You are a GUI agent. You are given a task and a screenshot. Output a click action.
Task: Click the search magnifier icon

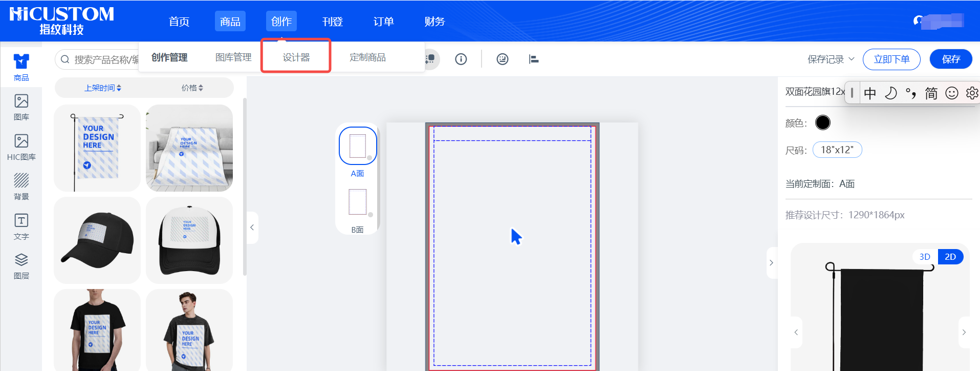[x=65, y=59]
